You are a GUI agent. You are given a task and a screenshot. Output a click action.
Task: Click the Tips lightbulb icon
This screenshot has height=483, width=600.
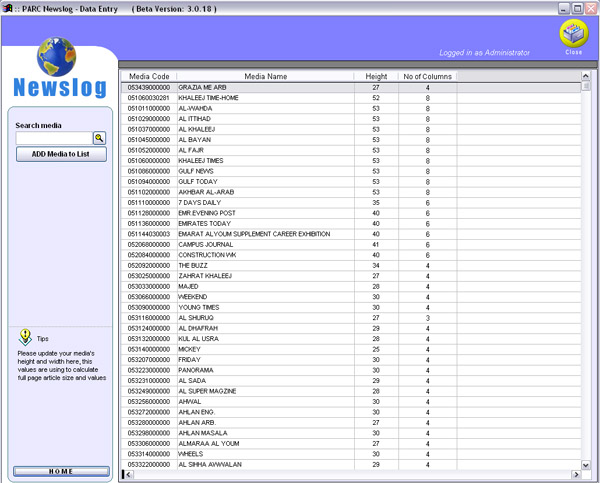(x=25, y=338)
